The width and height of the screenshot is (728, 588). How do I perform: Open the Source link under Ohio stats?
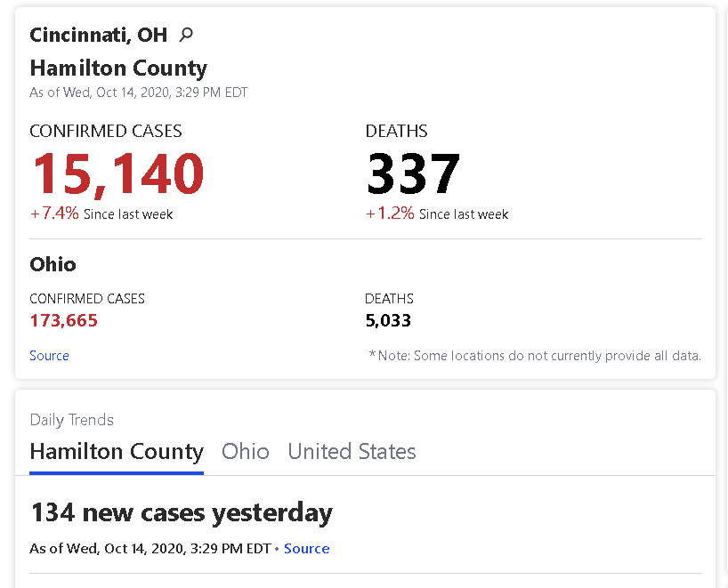tap(49, 356)
